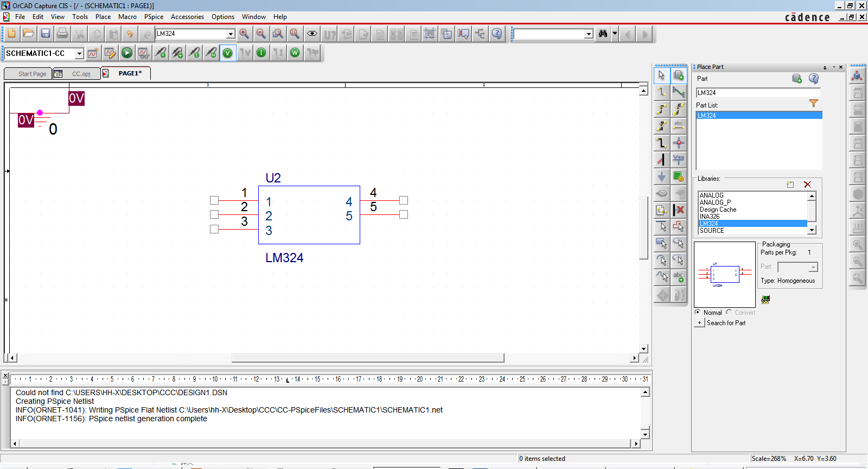Screen dimensions: 868x469
Task: Switch to the CC.opj tab
Action: coord(76,74)
